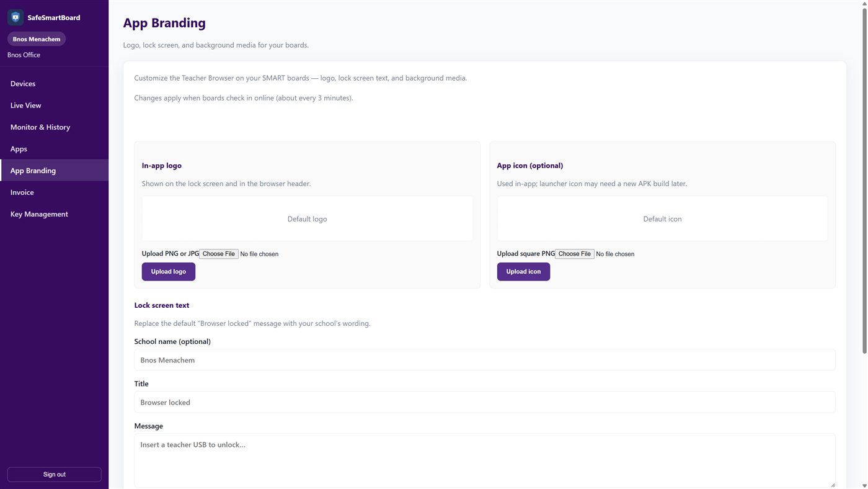Go to Live View
The height and width of the screenshot is (489, 868).
[54, 105]
